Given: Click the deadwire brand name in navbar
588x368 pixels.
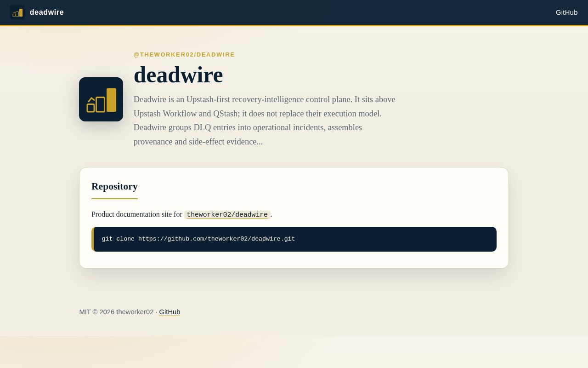Looking at the screenshot, I should tap(47, 12).
